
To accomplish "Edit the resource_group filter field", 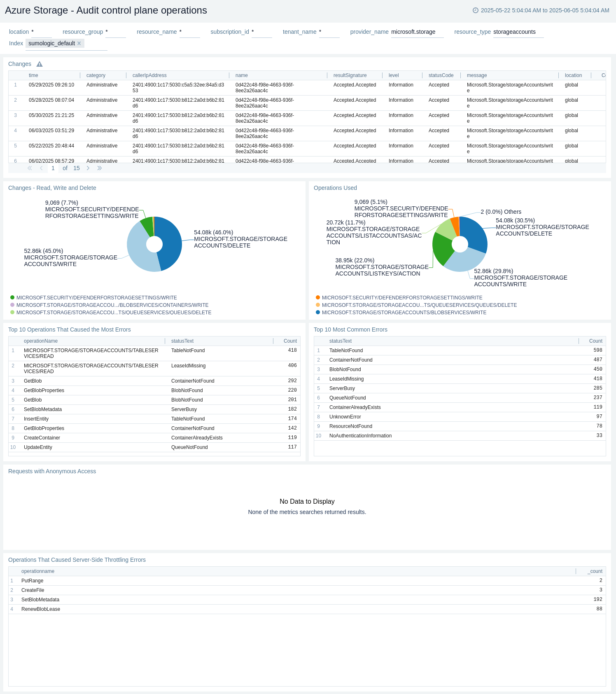I will pos(115,32).
